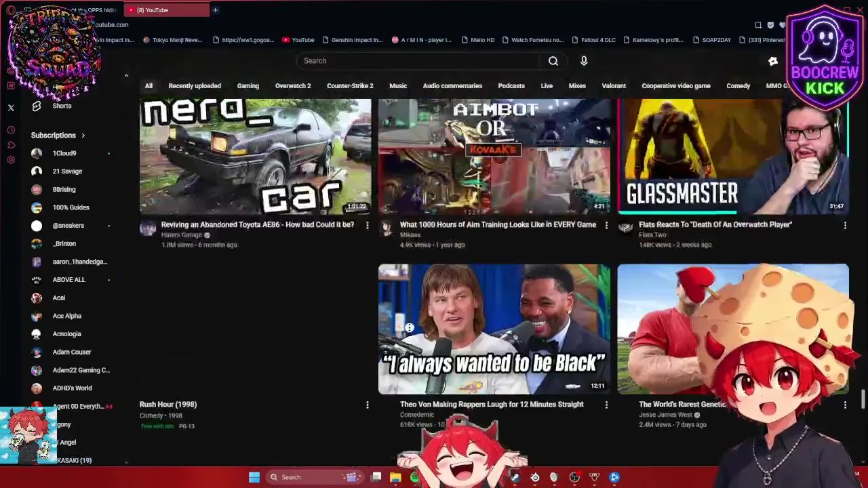Start voice search with the microphone icon
Image resolution: width=868 pixels, height=488 pixels.
pyautogui.click(x=584, y=61)
